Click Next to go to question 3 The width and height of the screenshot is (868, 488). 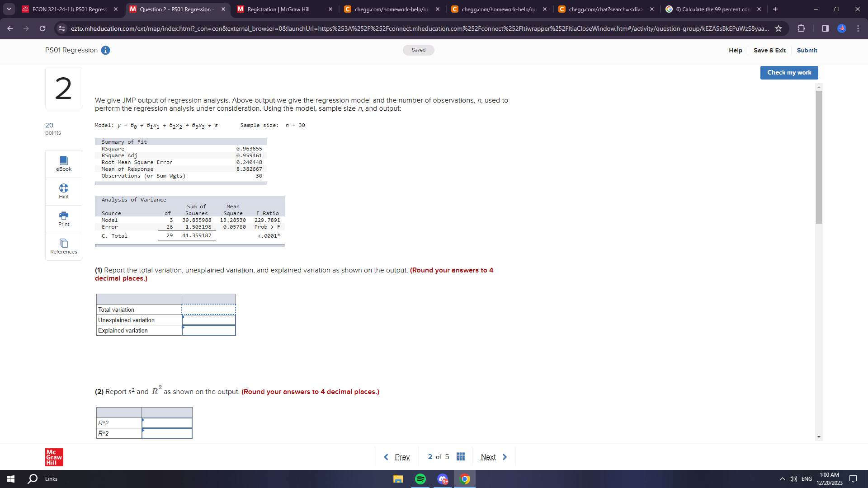pos(488,457)
